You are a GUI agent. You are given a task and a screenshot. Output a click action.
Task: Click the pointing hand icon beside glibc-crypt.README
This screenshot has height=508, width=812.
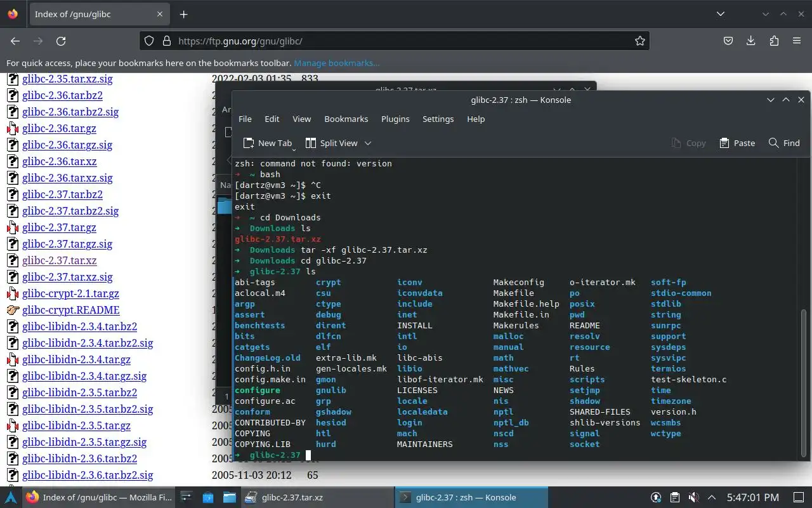pos(13,310)
